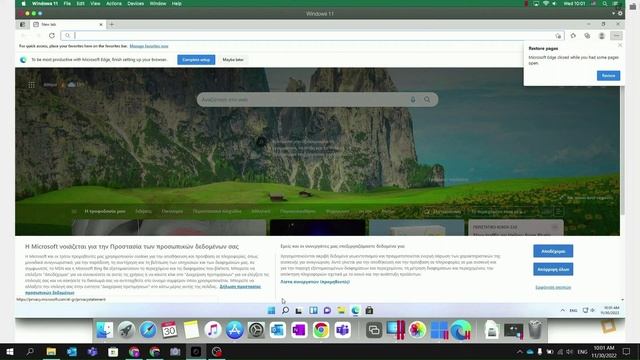The width and height of the screenshot is (640, 360).
Task: Open Camera app in bottom host taskbar
Action: (x=175, y=351)
